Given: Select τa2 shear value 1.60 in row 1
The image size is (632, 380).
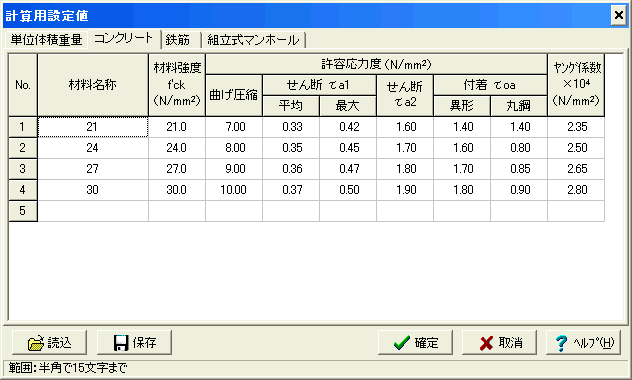Looking at the screenshot, I should [405, 127].
